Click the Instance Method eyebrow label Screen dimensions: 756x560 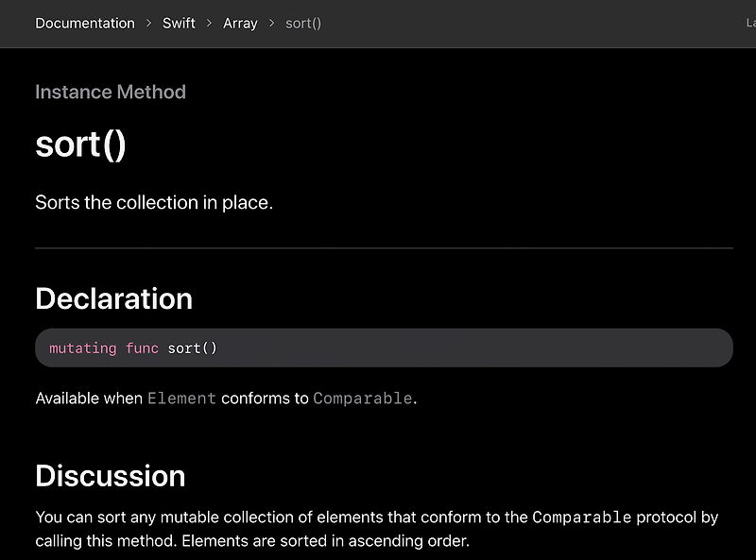(111, 92)
